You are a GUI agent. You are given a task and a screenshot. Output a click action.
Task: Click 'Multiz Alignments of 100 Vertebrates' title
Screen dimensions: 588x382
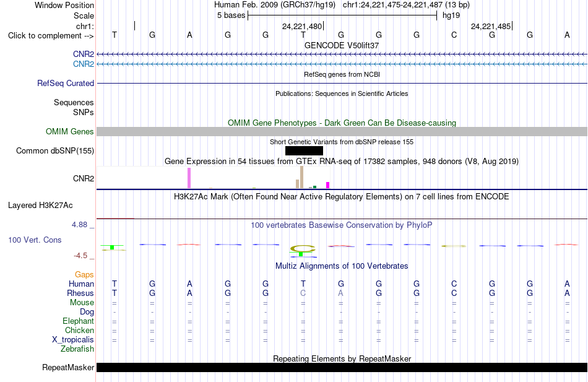click(x=342, y=266)
